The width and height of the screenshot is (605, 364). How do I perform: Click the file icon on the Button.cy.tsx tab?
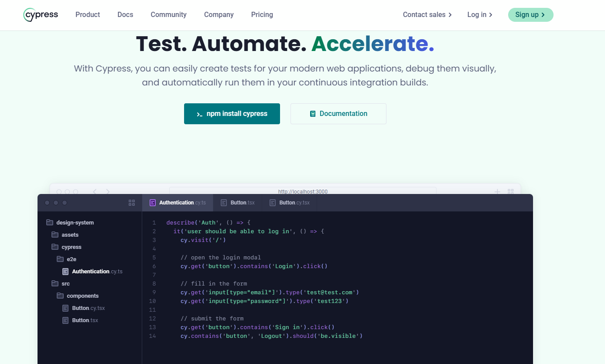[x=273, y=203]
